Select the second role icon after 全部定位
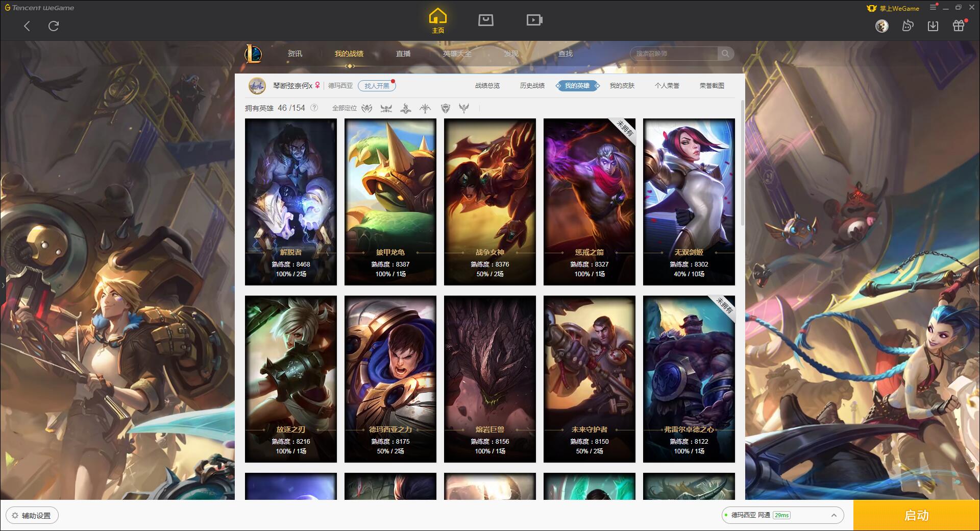This screenshot has width=980, height=531. [386, 108]
